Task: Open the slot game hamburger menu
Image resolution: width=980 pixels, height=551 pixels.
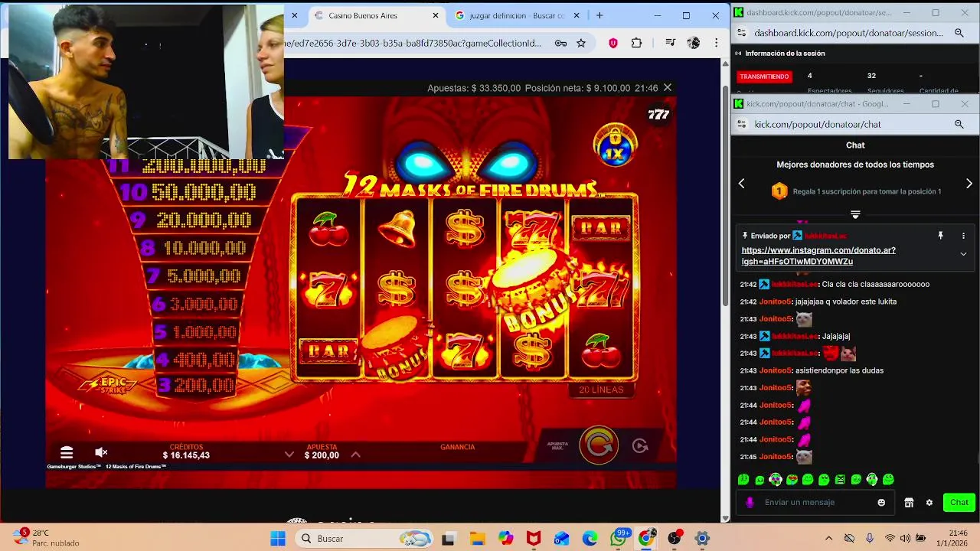Action: 67,452
